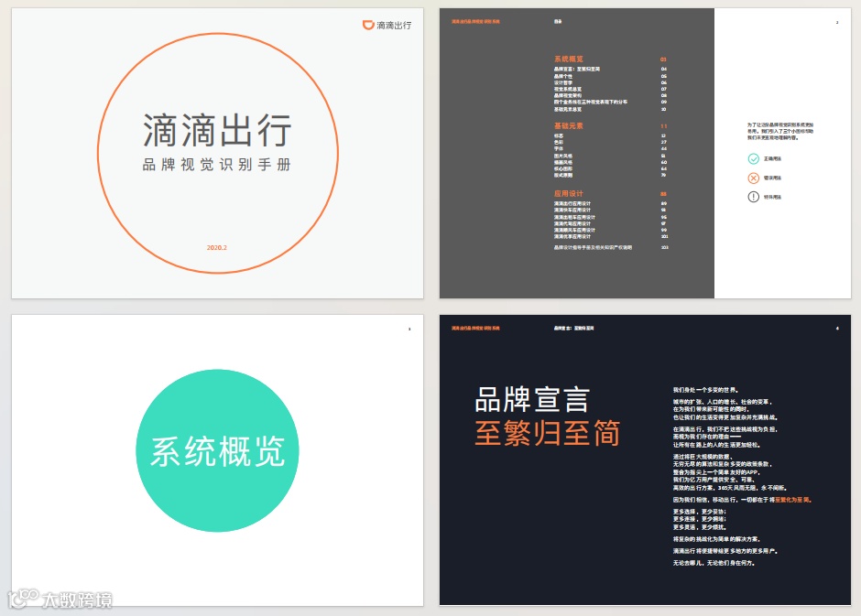Select the 品牌视觉识别手册 subtitle
Image resolution: width=861 pixels, height=616 pixels.
(217, 165)
